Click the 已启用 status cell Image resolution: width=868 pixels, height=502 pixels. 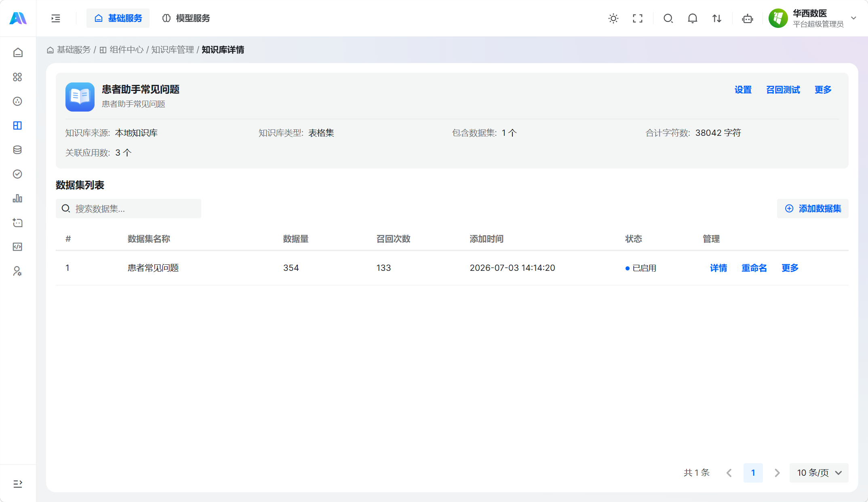641,268
